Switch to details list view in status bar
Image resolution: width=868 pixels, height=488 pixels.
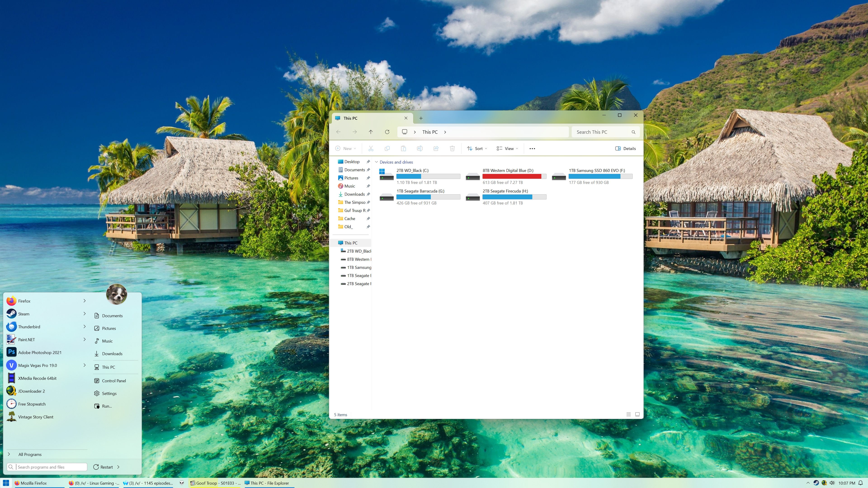pos(628,414)
